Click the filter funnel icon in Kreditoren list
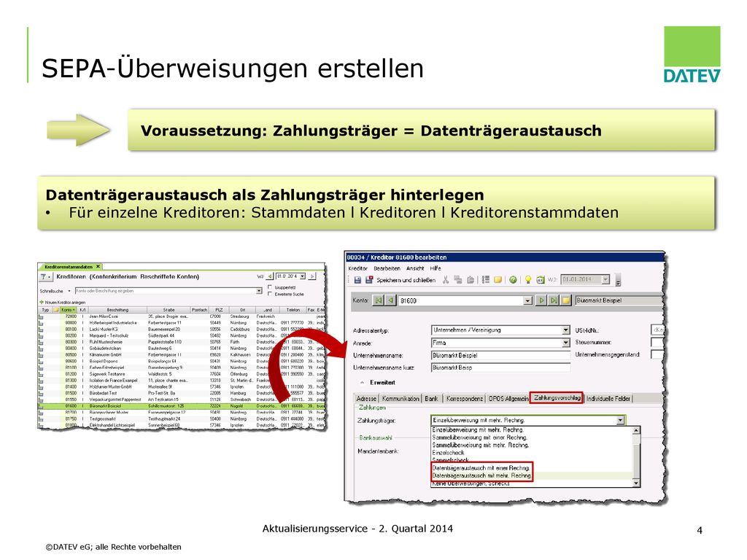The image size is (747, 560). click(x=44, y=276)
